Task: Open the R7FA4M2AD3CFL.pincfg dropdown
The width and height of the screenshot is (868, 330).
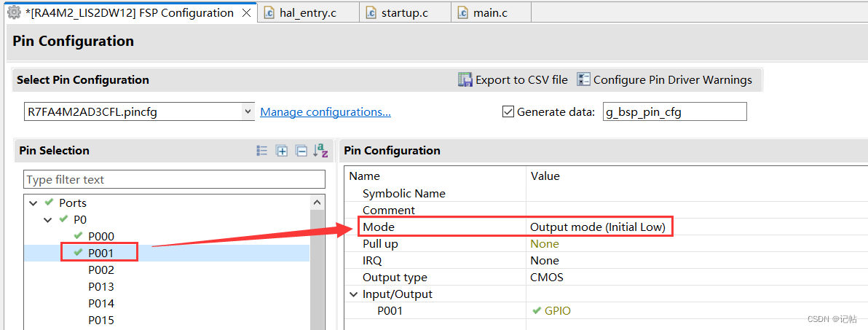Action: 248,112
